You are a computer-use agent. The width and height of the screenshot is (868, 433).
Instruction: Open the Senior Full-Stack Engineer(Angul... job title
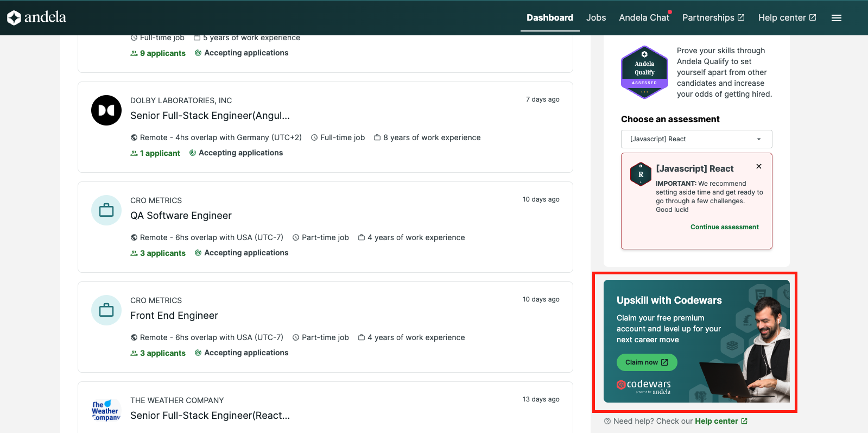(210, 116)
